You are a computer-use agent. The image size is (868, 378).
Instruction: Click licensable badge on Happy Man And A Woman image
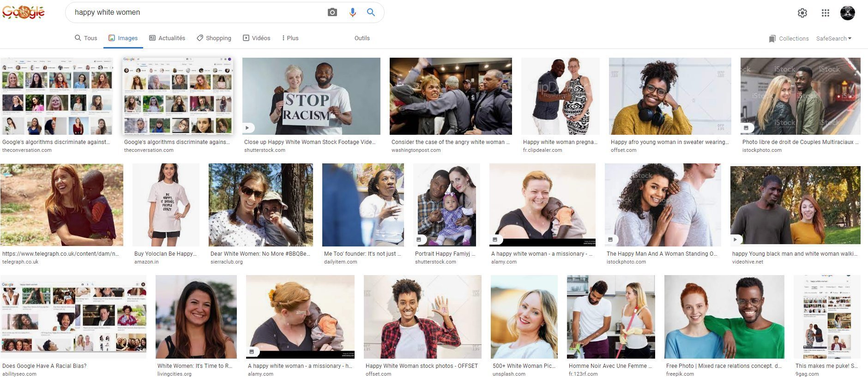610,240
